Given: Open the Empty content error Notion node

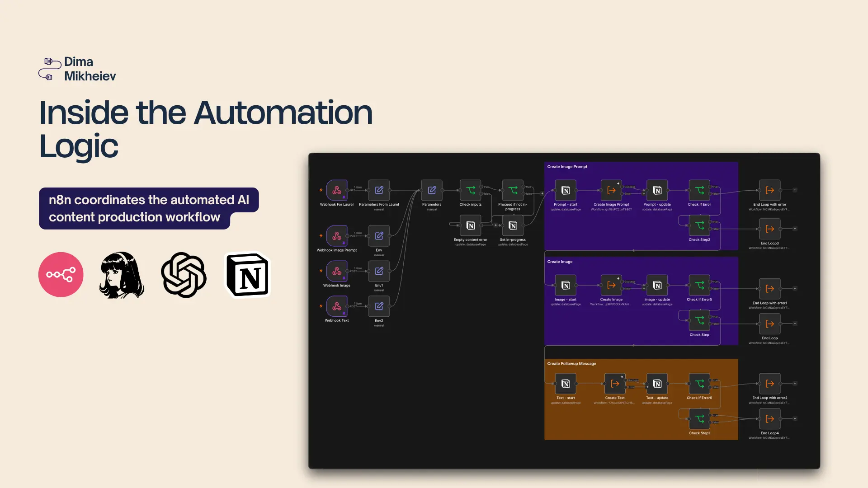Looking at the screenshot, I should [x=471, y=225].
